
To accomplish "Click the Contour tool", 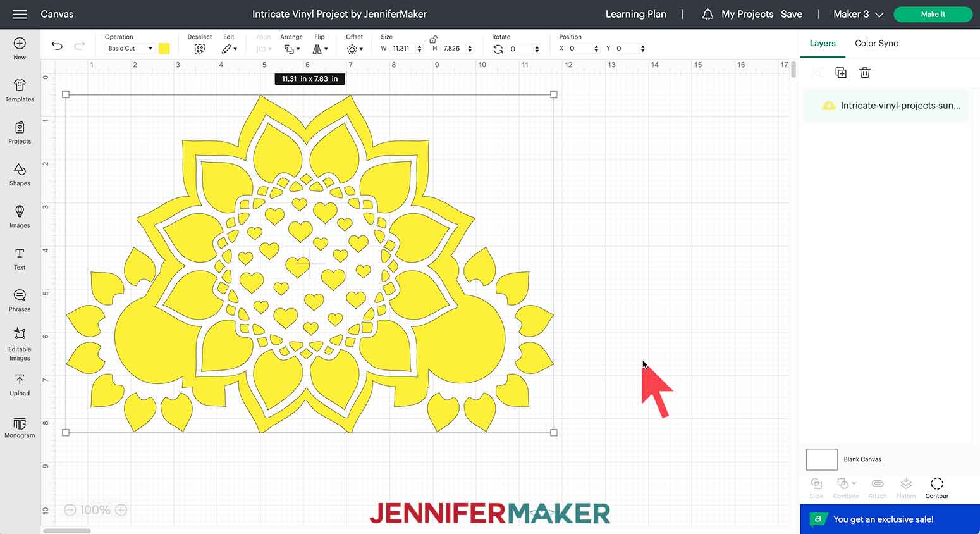I will point(937,488).
